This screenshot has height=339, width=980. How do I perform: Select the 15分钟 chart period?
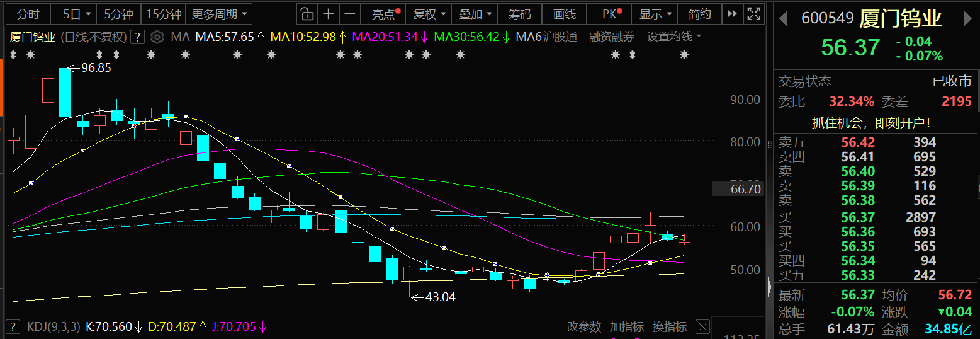(x=164, y=14)
